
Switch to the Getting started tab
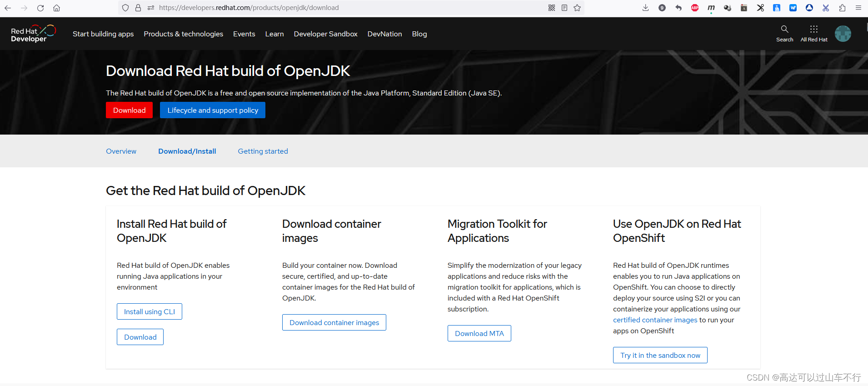[x=263, y=151]
